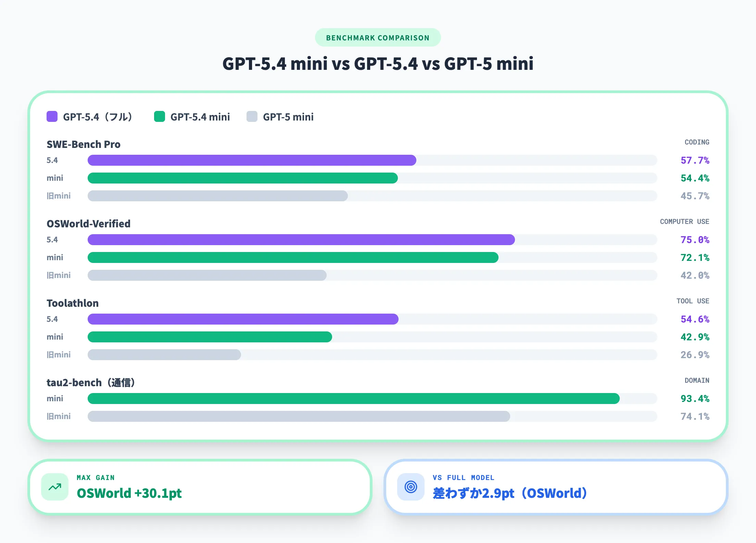756x543 pixels.
Task: Click the gray GPT-5 mini legend swatch
Action: pos(252,116)
